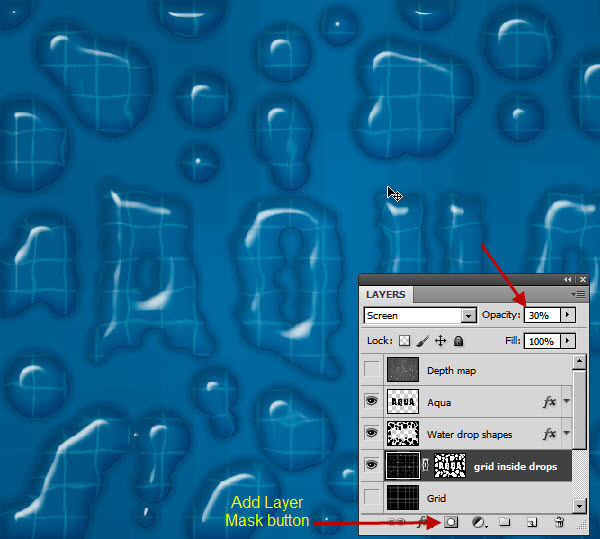The image size is (600, 539).
Task: Hide the Aqua layer
Action: pyautogui.click(x=372, y=402)
